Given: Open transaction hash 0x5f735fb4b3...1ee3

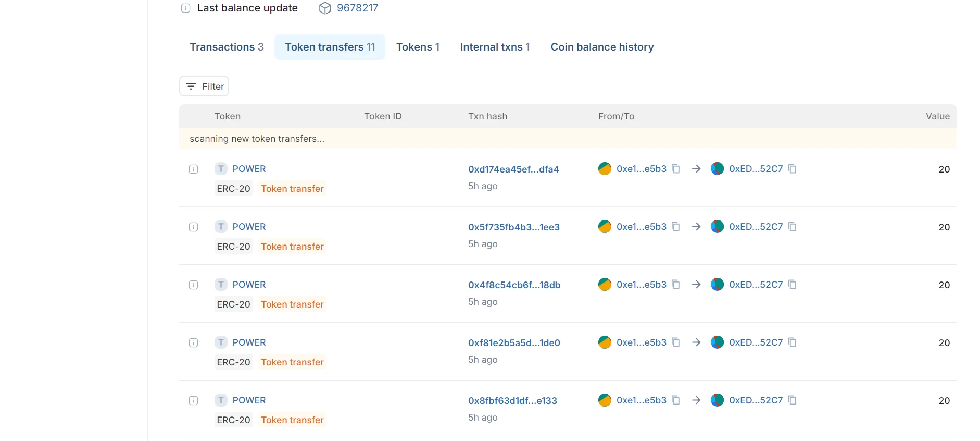Looking at the screenshot, I should click(513, 227).
